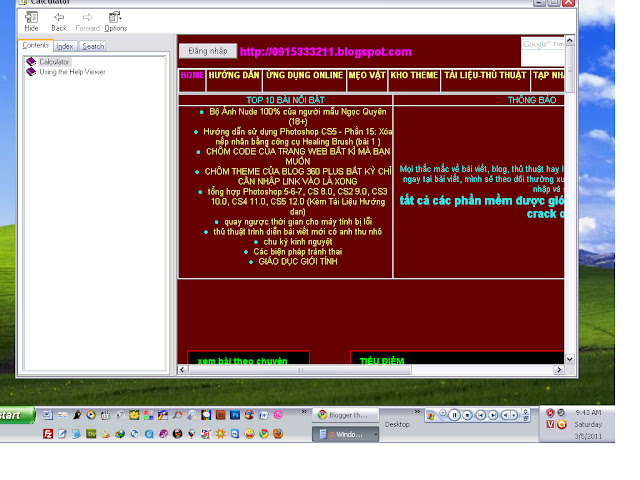Click the orange Avast tray icon
This screenshot has height=480, width=640.
(562, 424)
